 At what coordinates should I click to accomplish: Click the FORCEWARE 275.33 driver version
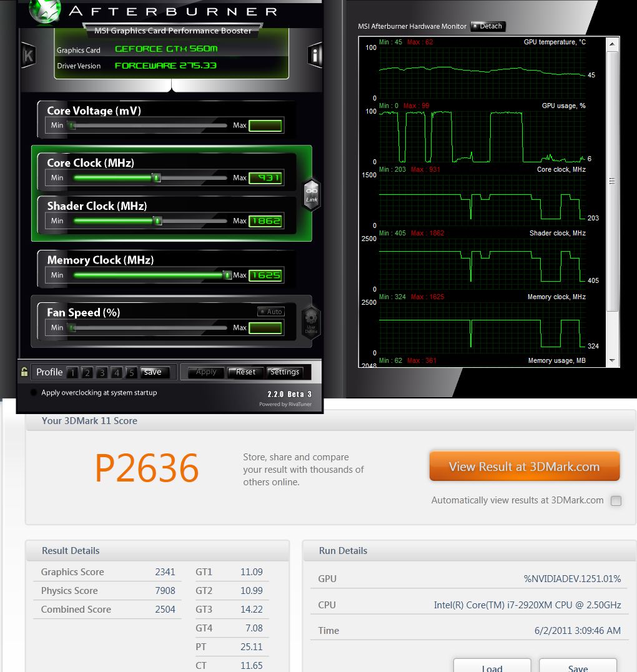coord(165,66)
